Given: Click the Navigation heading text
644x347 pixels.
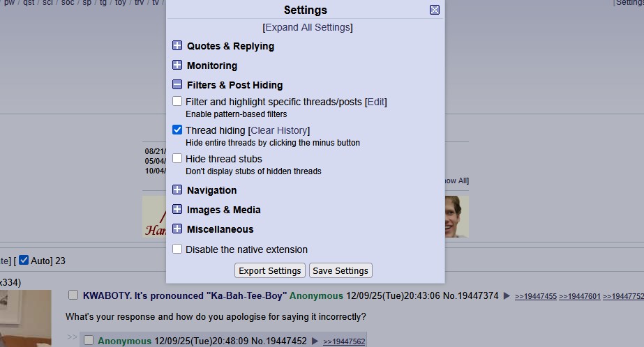Looking at the screenshot, I should click(x=211, y=190).
